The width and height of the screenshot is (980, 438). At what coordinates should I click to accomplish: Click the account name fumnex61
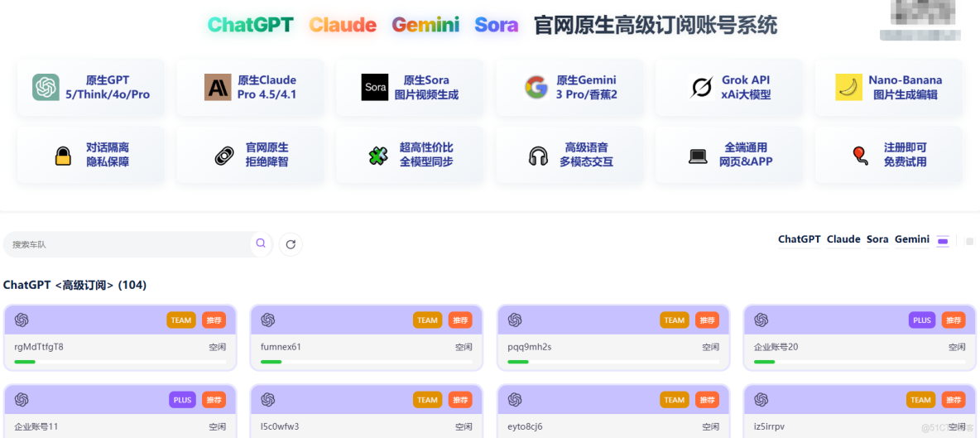tap(281, 347)
